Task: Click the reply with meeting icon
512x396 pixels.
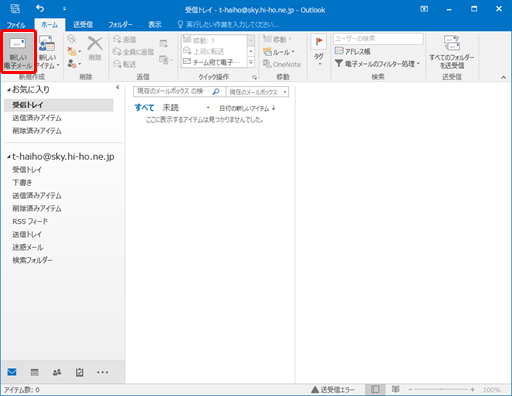Action: tap(164, 43)
